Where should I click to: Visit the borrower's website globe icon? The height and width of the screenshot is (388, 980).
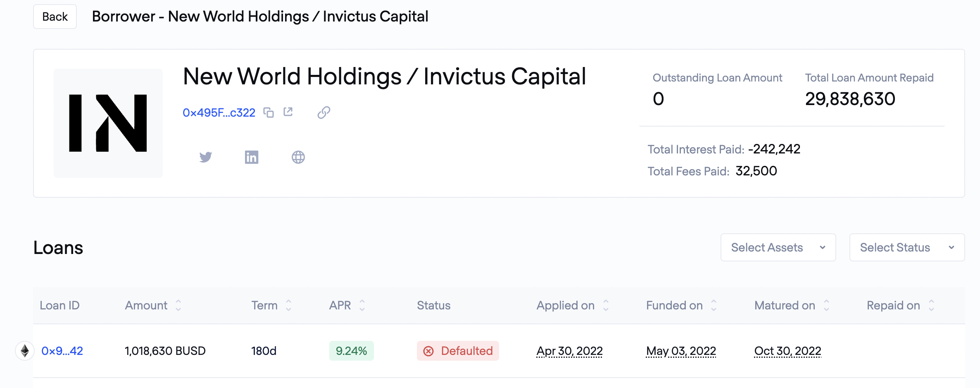point(298,157)
